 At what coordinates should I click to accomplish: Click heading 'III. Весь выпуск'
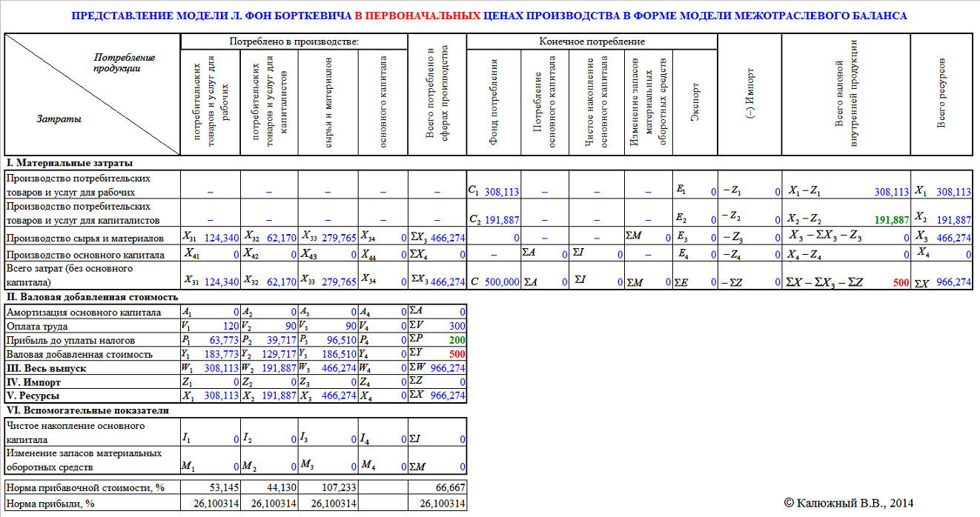pos(46,368)
